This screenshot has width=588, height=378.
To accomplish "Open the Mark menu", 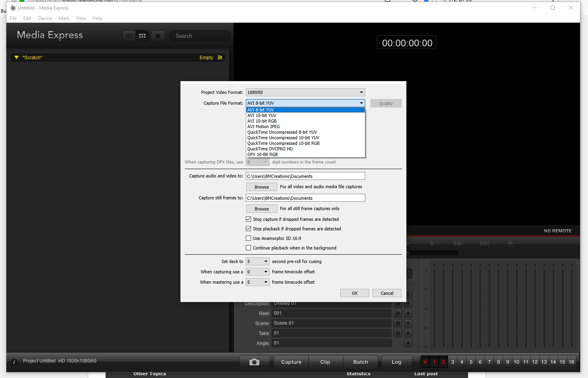I will click(x=64, y=18).
